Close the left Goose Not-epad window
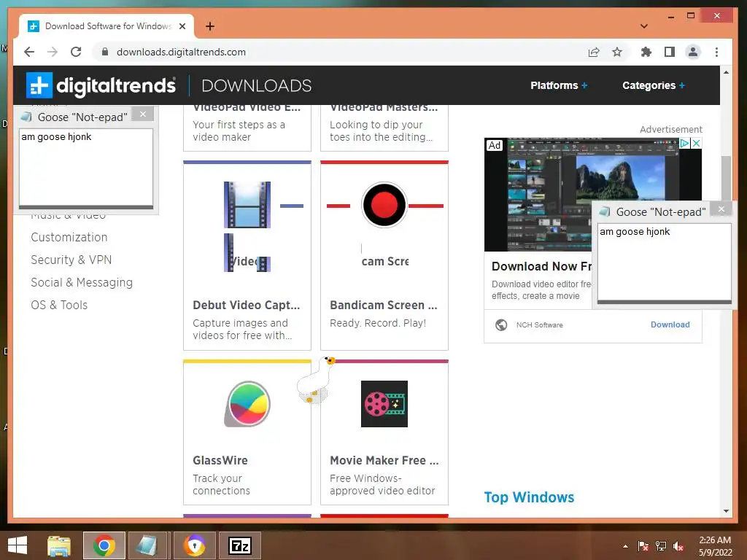The width and height of the screenshot is (747, 560). pyautogui.click(x=143, y=114)
